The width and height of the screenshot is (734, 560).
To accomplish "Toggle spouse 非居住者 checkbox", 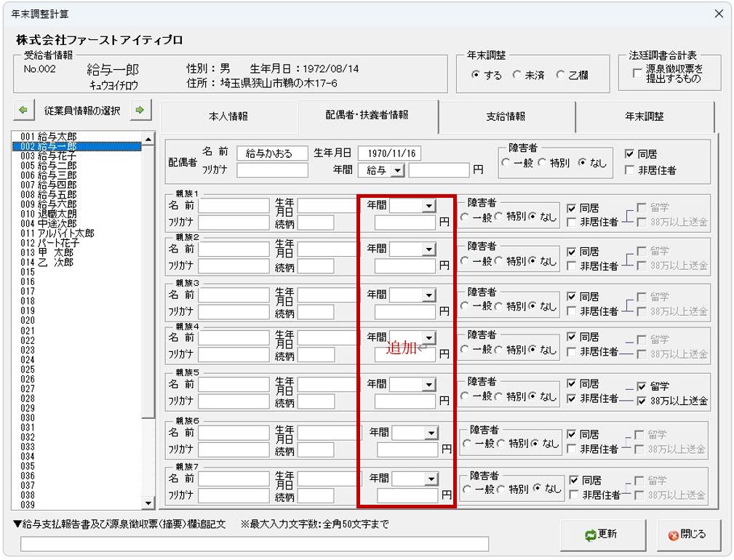I will coord(630,170).
